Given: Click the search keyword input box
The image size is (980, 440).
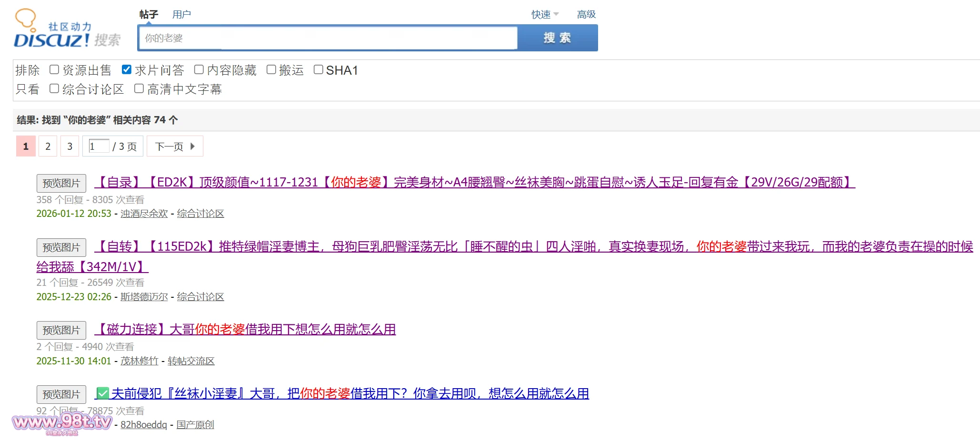Looking at the screenshot, I should [328, 38].
